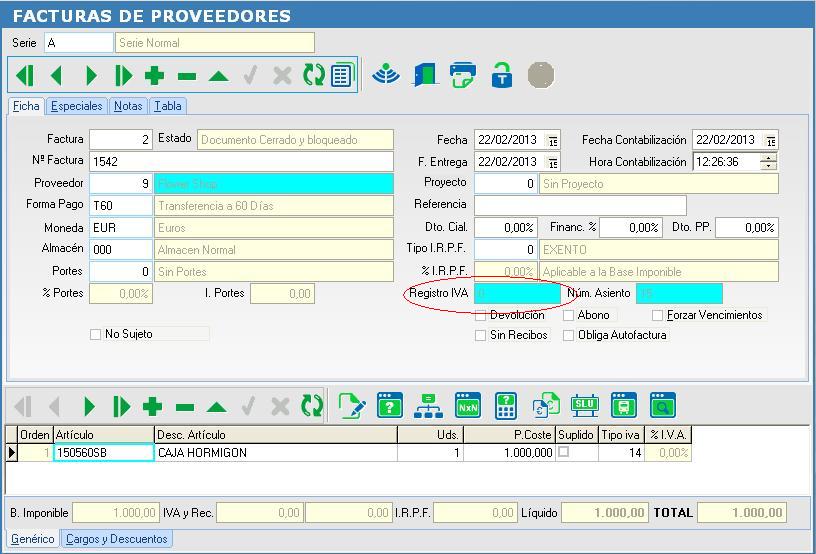Open the printer icon
Viewport: 816px width, 554px height.
tap(463, 75)
